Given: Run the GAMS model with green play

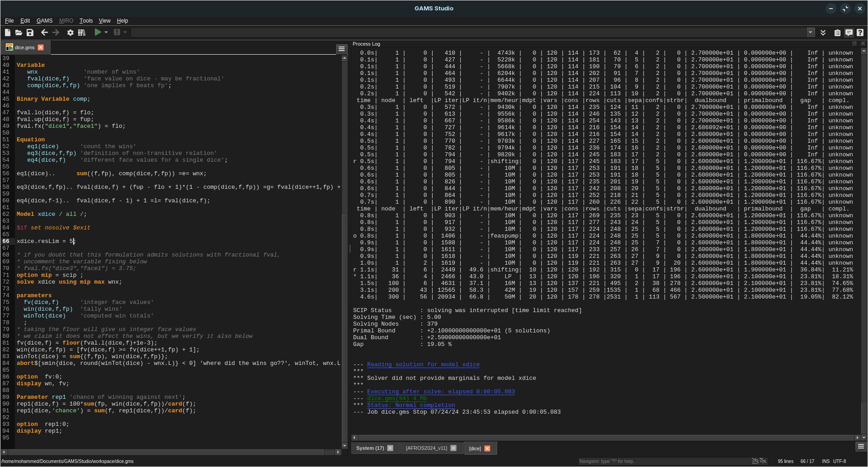Looking at the screenshot, I should pyautogui.click(x=98, y=32).
